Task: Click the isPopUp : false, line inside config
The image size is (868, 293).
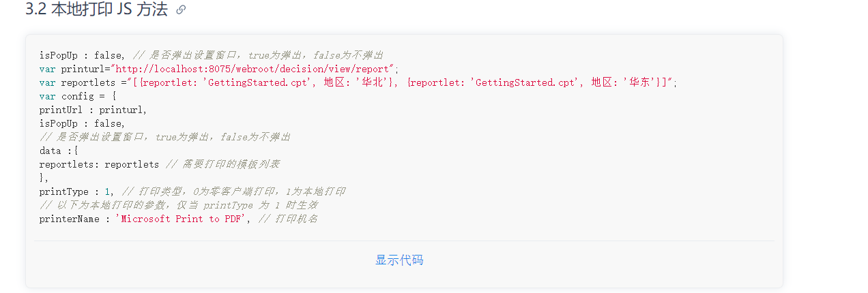Action: (82, 123)
